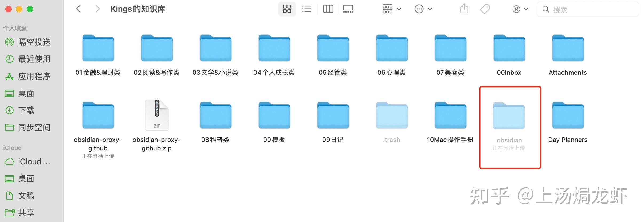Select the 02阅读&写作类 folder
Viewport: 644px width, 222px height.
[x=157, y=48]
